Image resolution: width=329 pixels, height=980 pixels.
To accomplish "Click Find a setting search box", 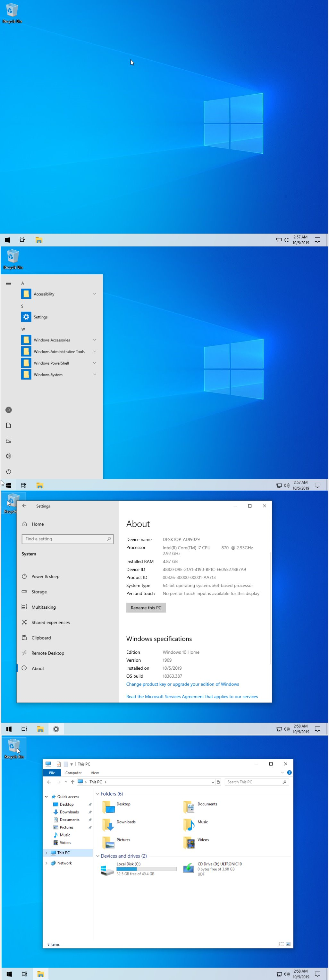I will pyautogui.click(x=68, y=539).
